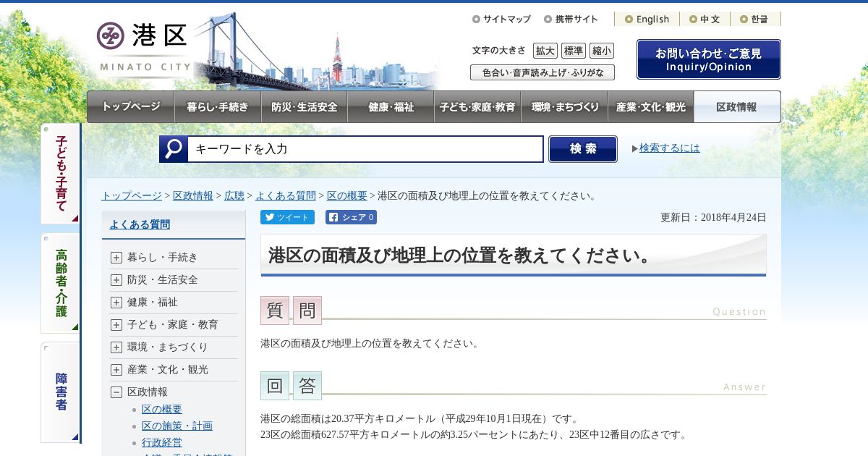The height and width of the screenshot is (456, 868).
Task: Open sidebar link 行政経営
Action: click(x=162, y=442)
